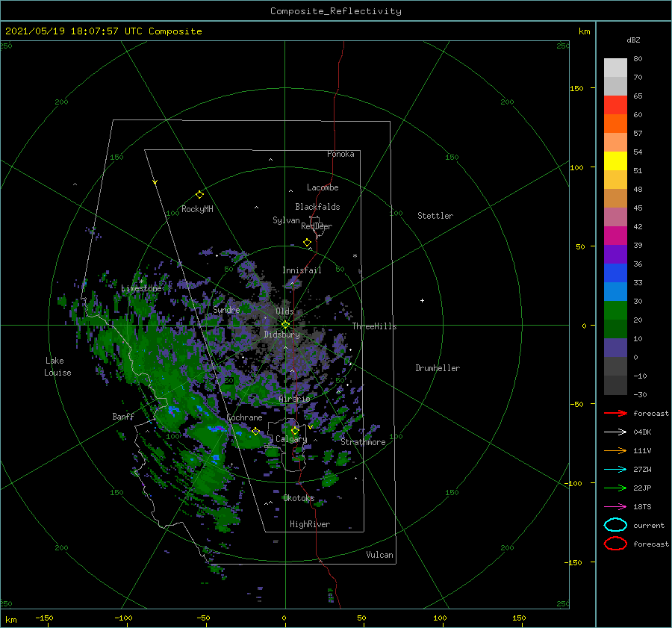Image resolution: width=672 pixels, height=628 pixels.
Task: Click the RockyMH label
Action: pos(197,209)
